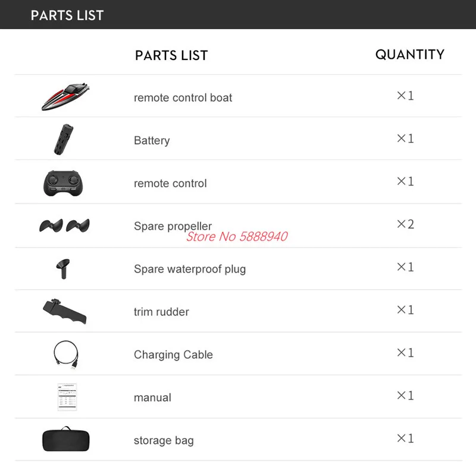476x476 pixels.
Task: Click the 'remote control boat' label
Action: [x=183, y=98]
